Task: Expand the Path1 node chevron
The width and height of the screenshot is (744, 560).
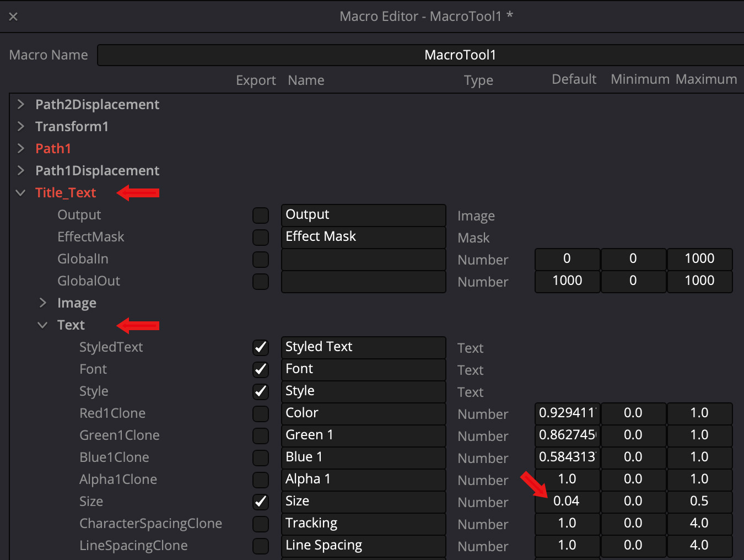Action: 21,148
